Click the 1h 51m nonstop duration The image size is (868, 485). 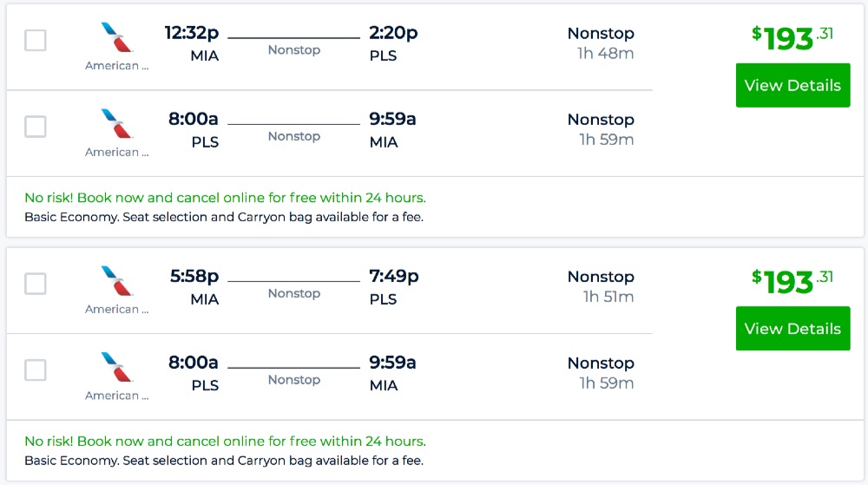point(608,297)
